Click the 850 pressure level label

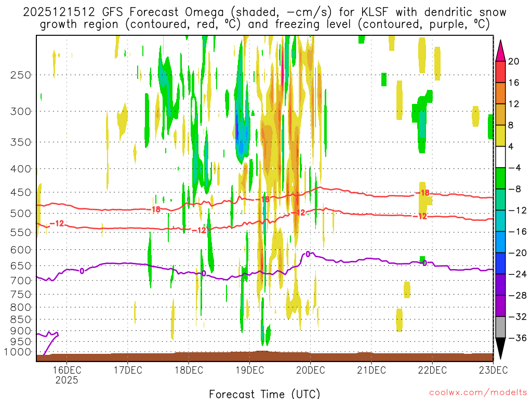point(21,320)
